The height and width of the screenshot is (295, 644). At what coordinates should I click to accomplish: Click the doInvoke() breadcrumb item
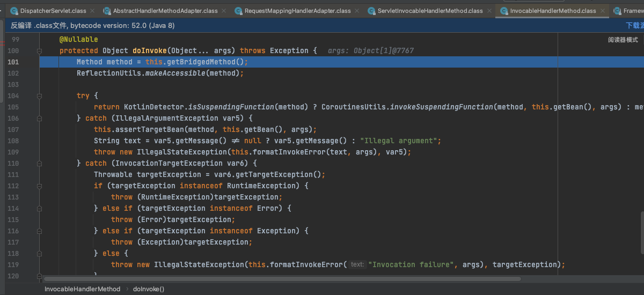(149, 289)
